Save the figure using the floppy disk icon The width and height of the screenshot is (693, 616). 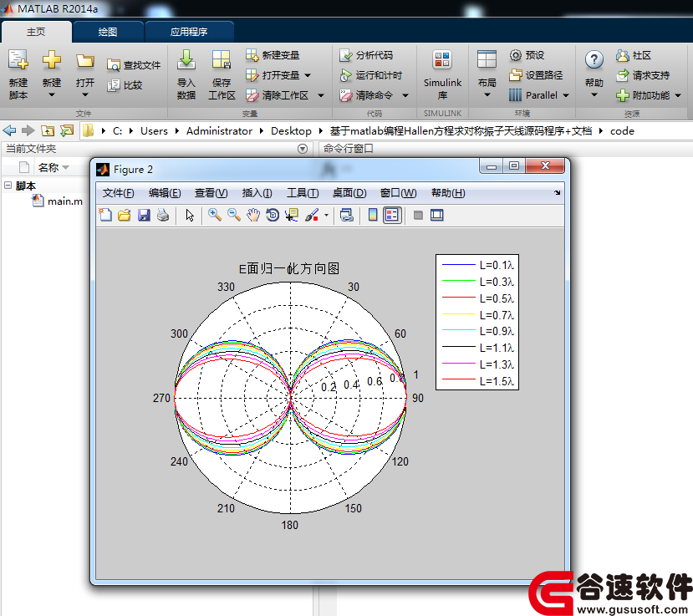click(144, 215)
